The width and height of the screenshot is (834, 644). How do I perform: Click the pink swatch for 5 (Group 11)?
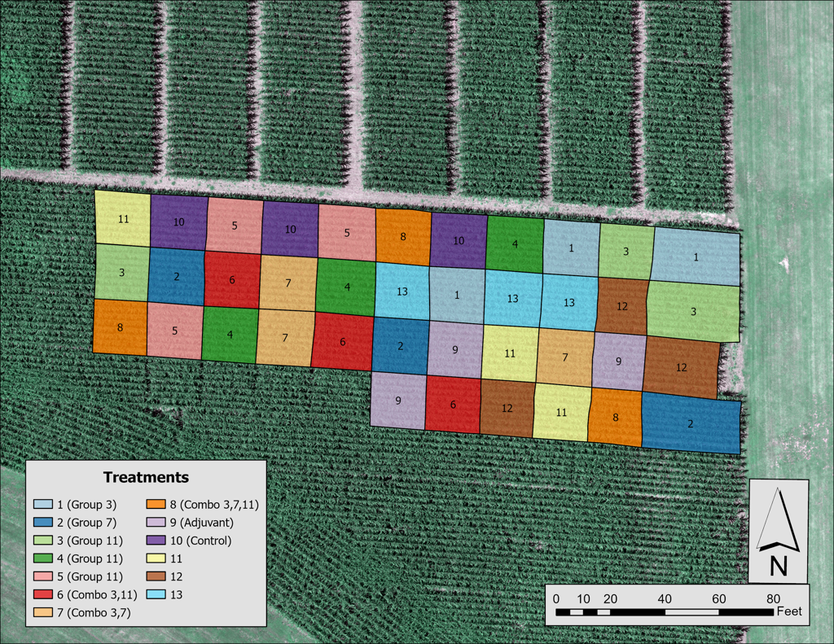[43, 576]
